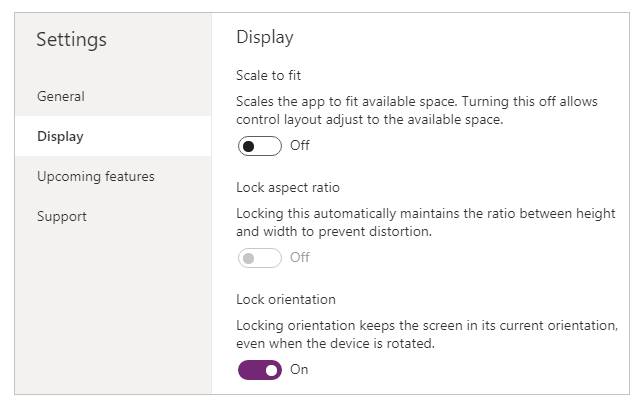Select the Display tab in sidebar
Screen dimensions: 644x406
[60, 136]
